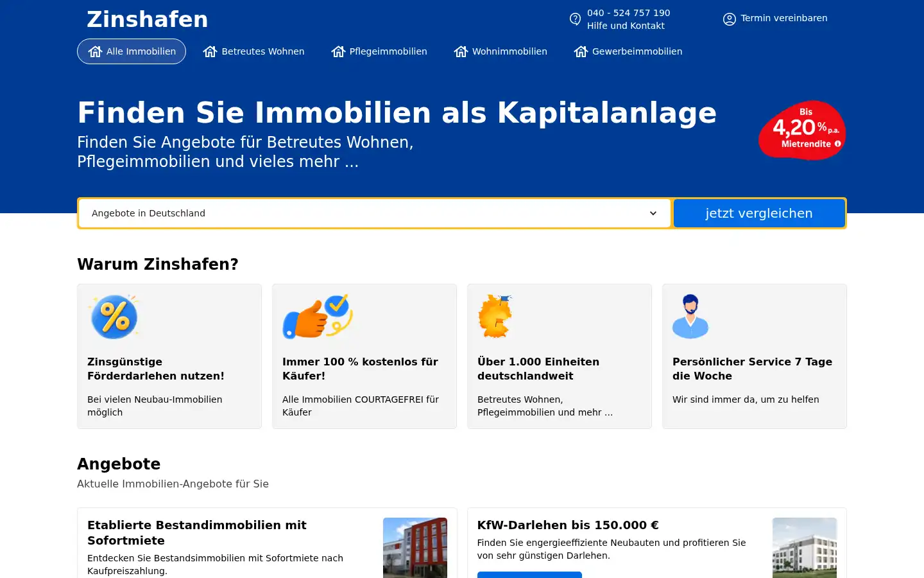Click the house icon in Alle Immobilien

[96, 51]
